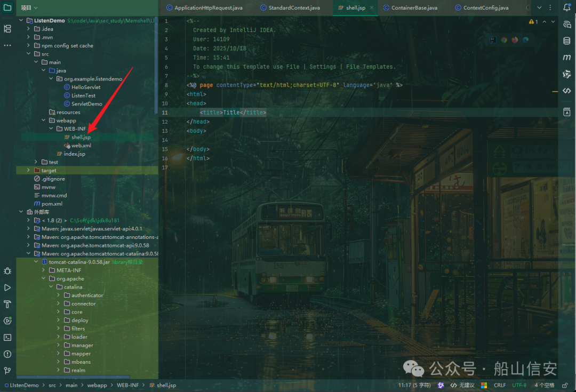This screenshot has height=392, width=576.
Task: Open the Database tool window
Action: 567,41
